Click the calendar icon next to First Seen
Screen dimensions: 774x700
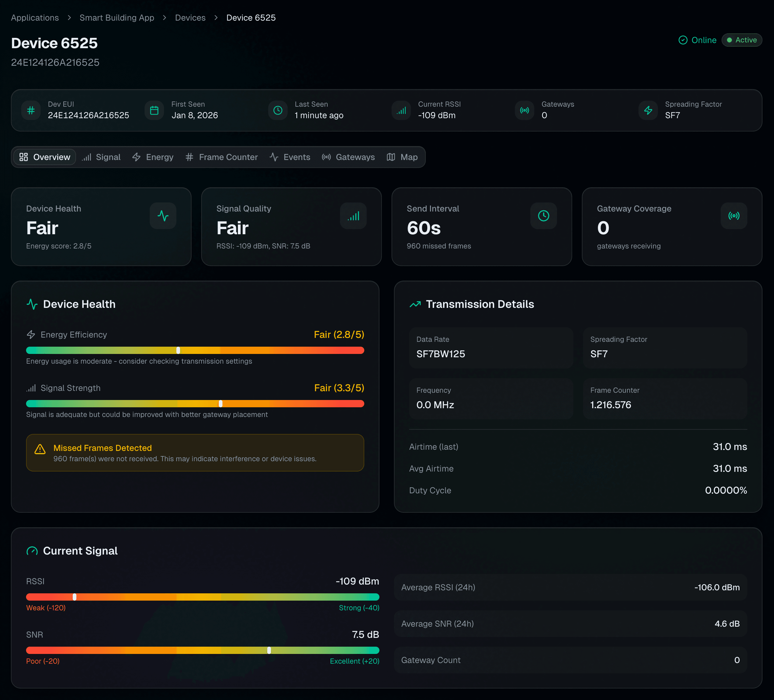point(154,110)
